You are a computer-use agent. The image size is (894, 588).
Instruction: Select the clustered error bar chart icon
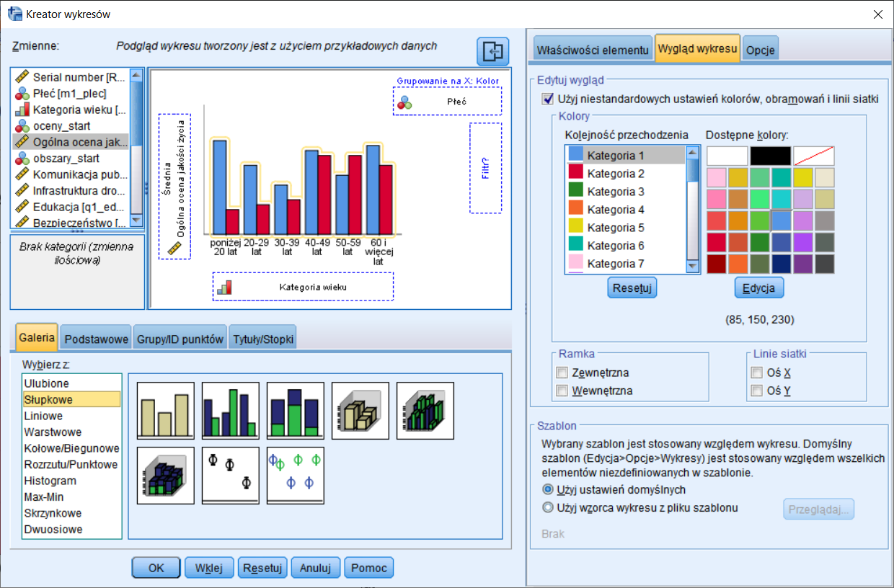tap(295, 476)
